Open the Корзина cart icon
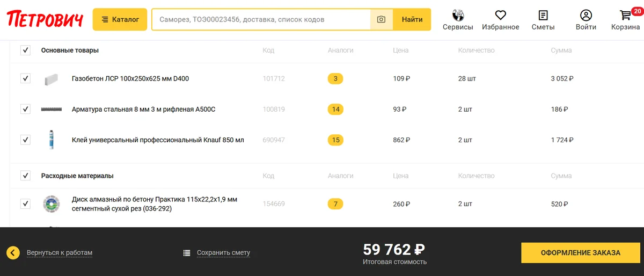 coord(625,15)
